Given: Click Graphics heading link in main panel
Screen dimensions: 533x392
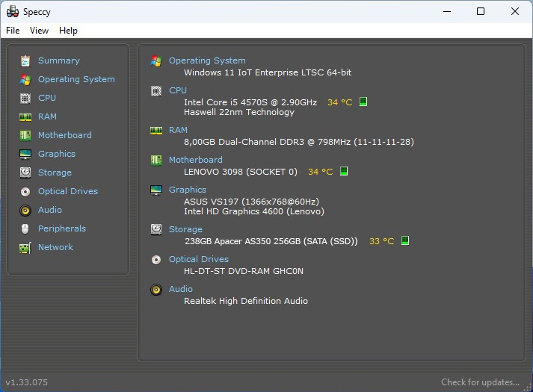Looking at the screenshot, I should coord(188,190).
